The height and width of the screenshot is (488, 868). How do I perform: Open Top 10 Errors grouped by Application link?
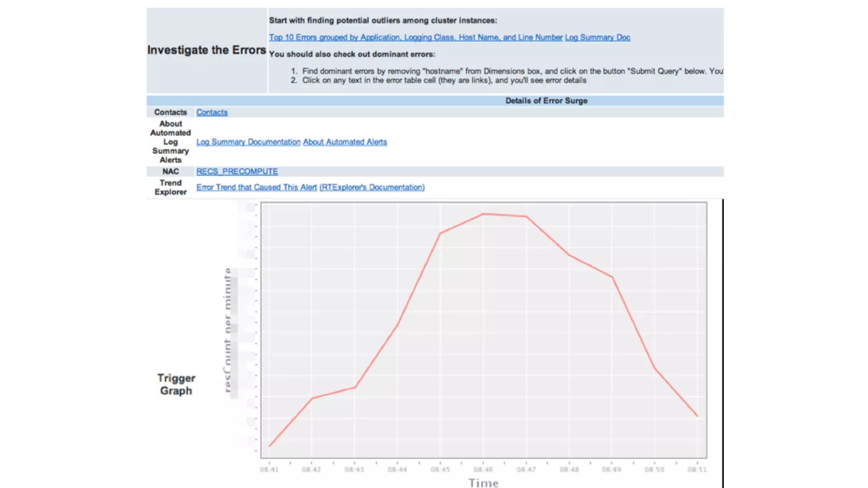tap(415, 37)
